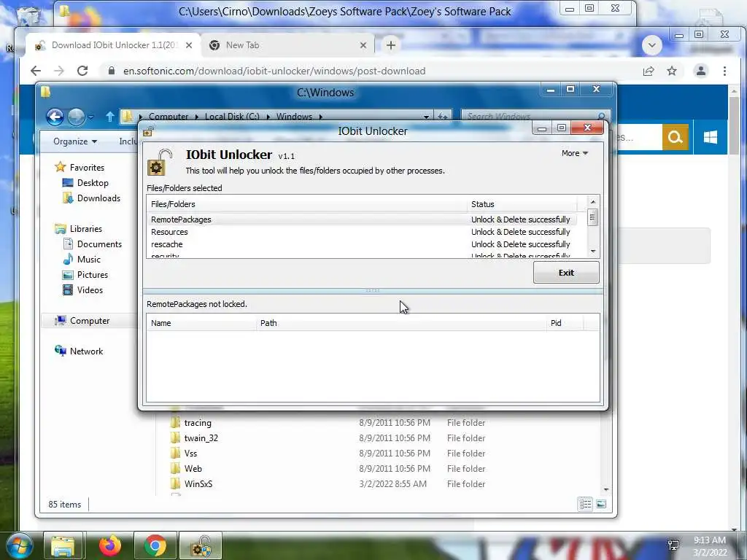747x560 pixels.
Task: Open Libraries in the navigation pane
Action: point(86,229)
